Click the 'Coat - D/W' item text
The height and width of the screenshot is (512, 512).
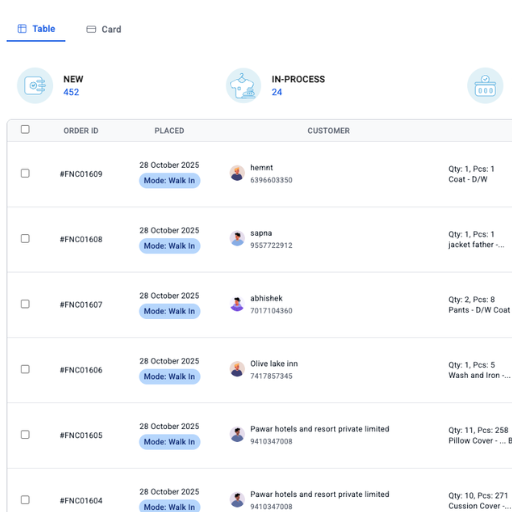(x=468, y=180)
